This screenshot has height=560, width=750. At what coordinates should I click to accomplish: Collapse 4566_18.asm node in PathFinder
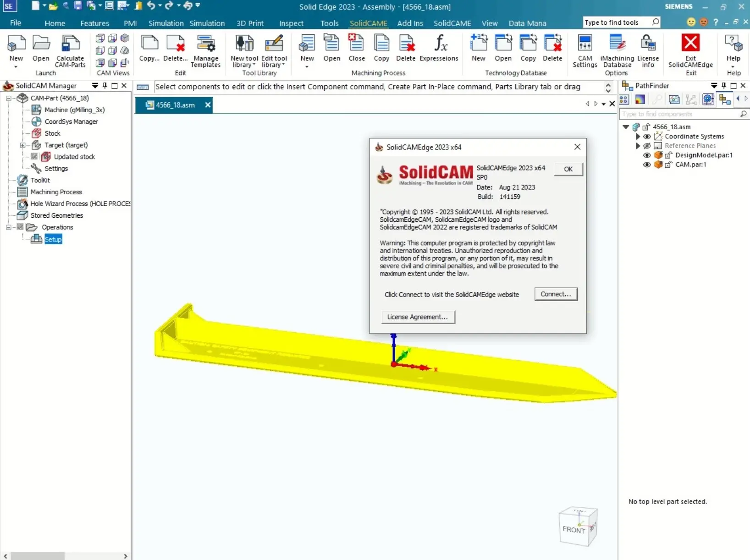click(626, 127)
